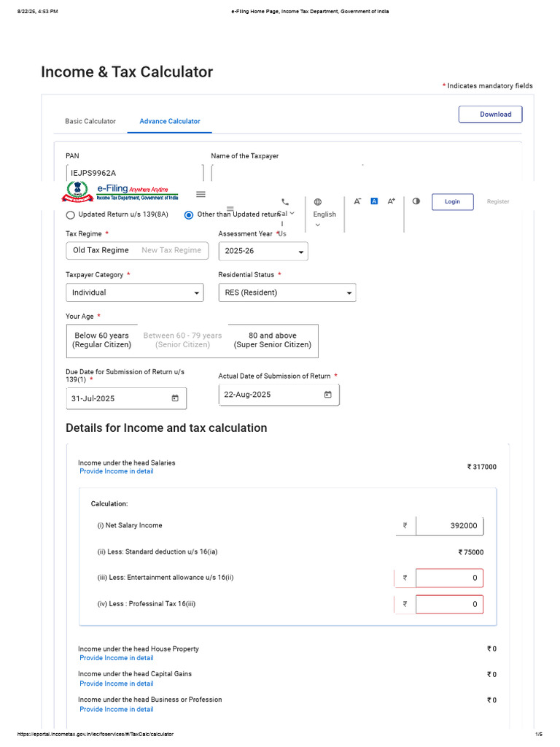Viewport: 560px width, 747px height.
Task: Click the Professinal Tax 16(iii) field
Action: [449, 604]
